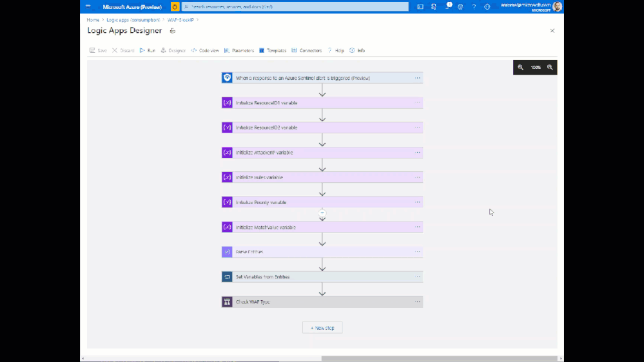Open ellipsis menu on Set Variables step
The image size is (644, 362).
pos(417,276)
